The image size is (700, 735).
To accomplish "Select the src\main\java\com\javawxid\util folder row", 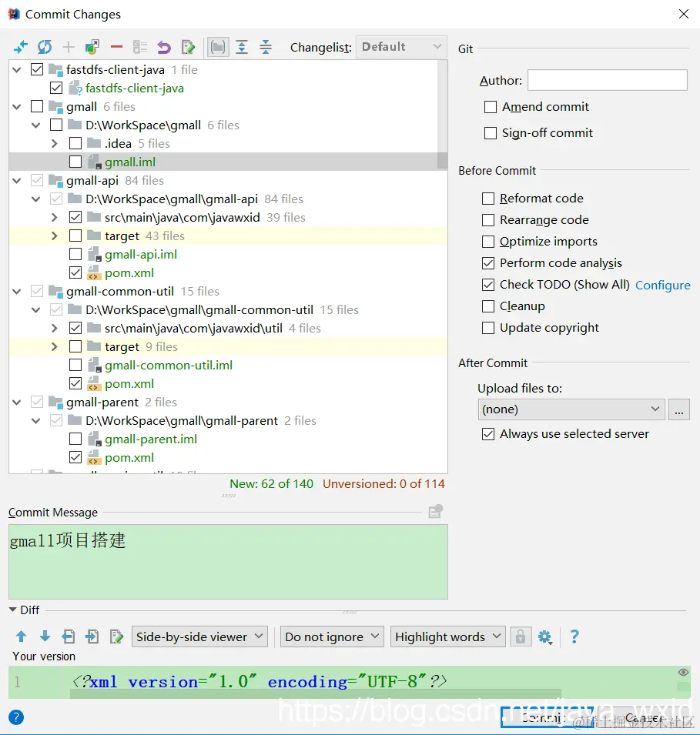I will [228, 328].
